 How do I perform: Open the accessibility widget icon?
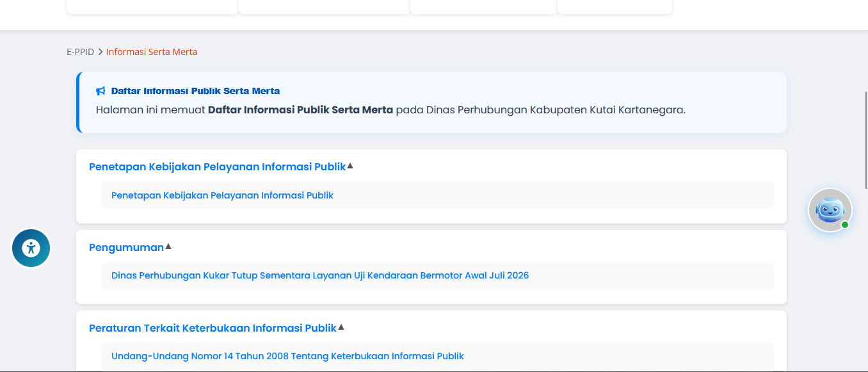pos(31,248)
